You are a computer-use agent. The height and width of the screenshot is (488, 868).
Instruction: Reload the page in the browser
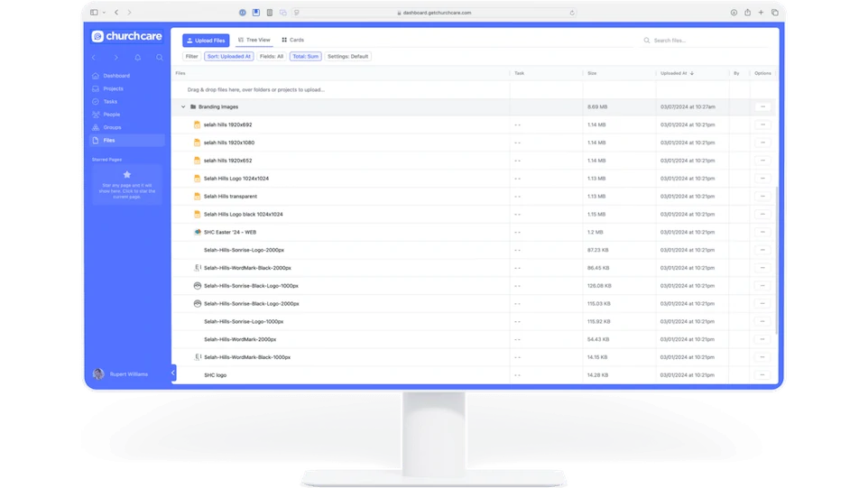click(x=572, y=13)
